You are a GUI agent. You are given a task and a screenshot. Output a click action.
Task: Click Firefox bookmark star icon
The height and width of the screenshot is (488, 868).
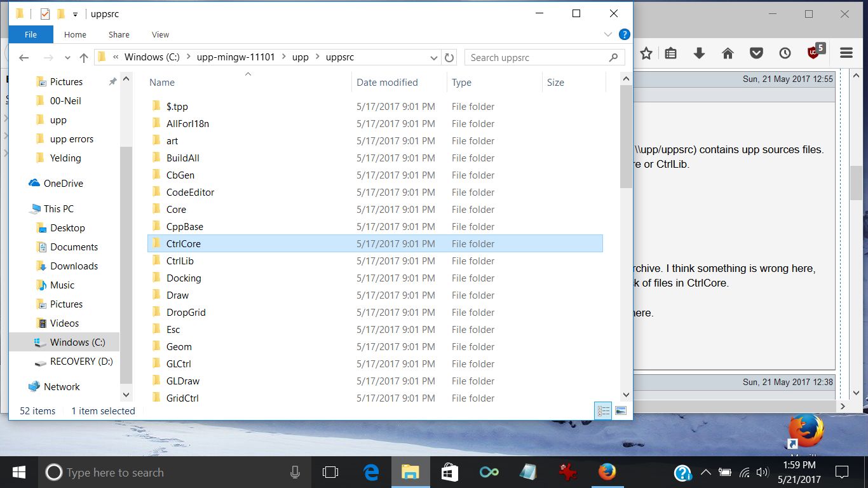(646, 53)
